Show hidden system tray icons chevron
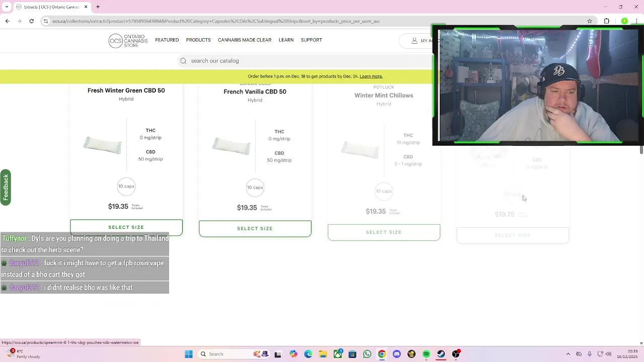This screenshot has width=644, height=362. pos(568,354)
